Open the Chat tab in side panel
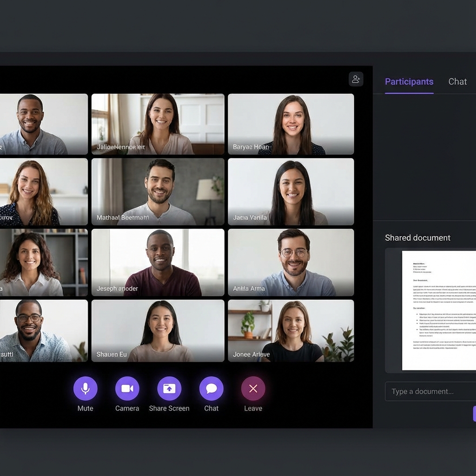The image size is (476, 476). [x=457, y=82]
